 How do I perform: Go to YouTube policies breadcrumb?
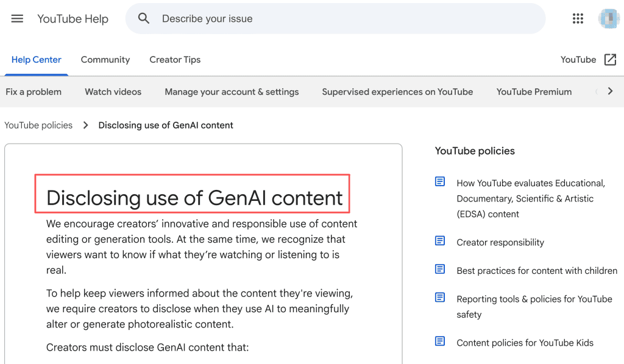(38, 125)
